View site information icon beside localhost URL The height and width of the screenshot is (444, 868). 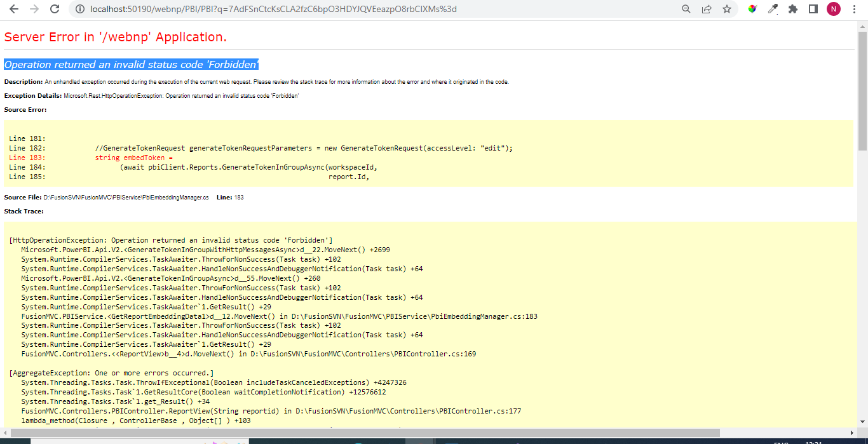tap(80, 9)
